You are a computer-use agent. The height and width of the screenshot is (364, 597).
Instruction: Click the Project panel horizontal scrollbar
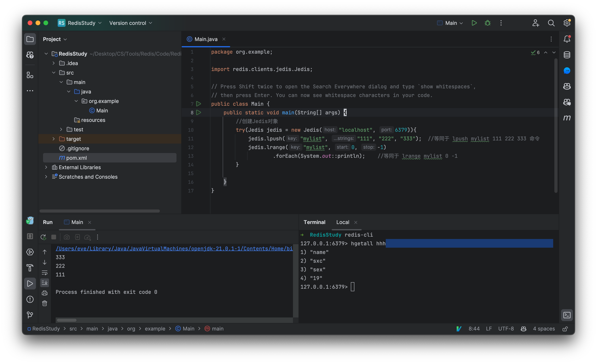99,211
